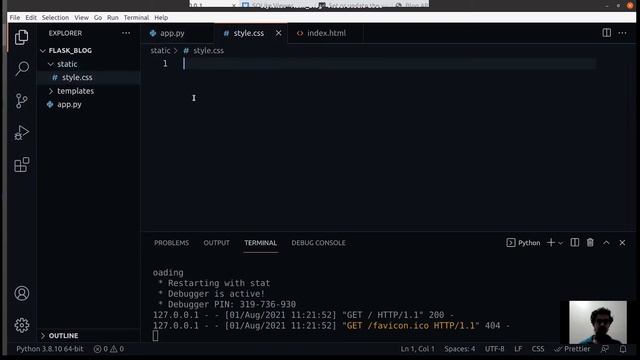Open the Manage gear icon
Screen dimensions: 640x360
[x=22, y=325]
